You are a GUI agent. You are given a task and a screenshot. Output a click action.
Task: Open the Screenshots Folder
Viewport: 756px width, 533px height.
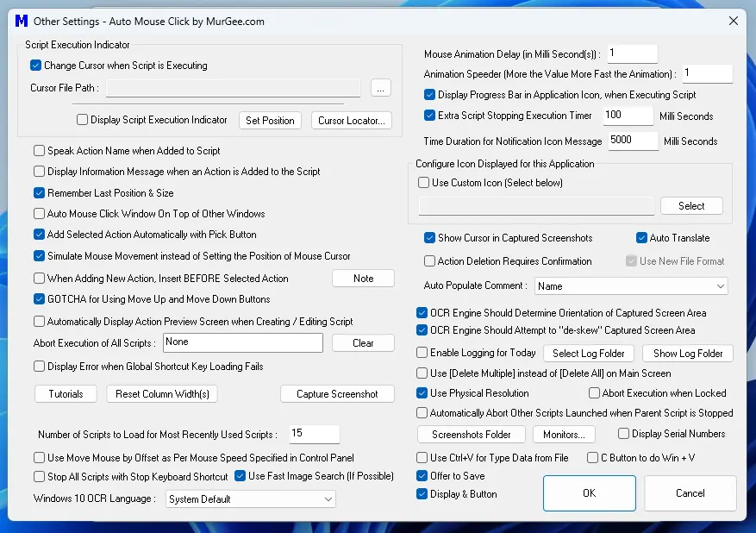tap(471, 435)
